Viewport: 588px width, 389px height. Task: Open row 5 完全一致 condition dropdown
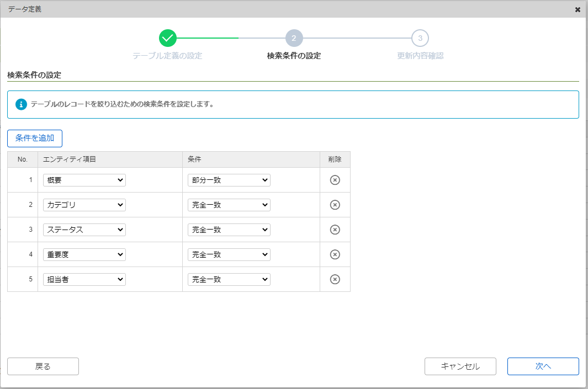(x=229, y=279)
